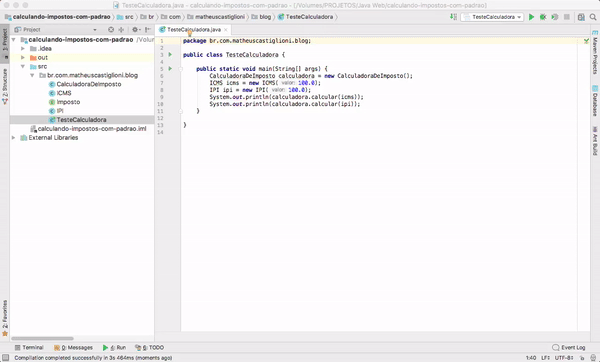Viewport: 600px width, 362px height.
Task: Toggle read-only lock icon in status bar
Action: (x=582, y=358)
